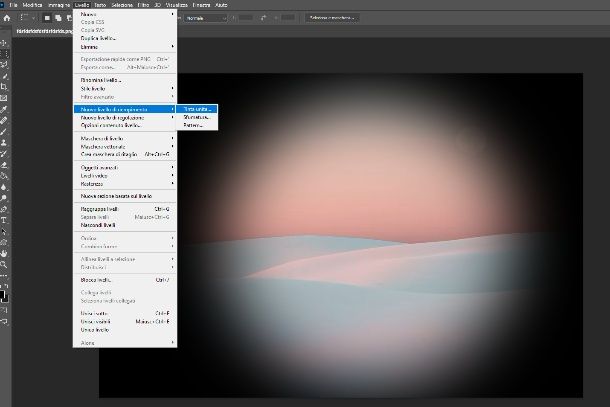Open the marquee tool preset picker
The image size is (610, 407).
click(27, 18)
